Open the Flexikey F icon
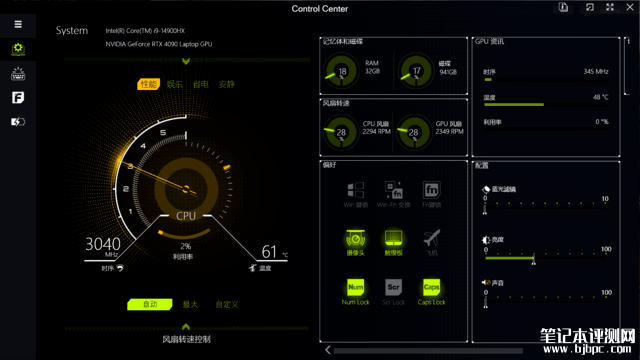This screenshot has height=360, width=640. click(x=18, y=98)
